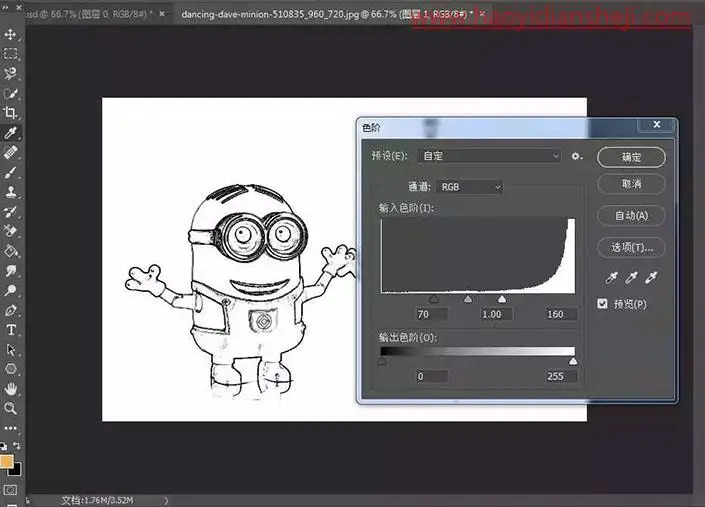Click the Cancel (取消) button

[x=631, y=184]
